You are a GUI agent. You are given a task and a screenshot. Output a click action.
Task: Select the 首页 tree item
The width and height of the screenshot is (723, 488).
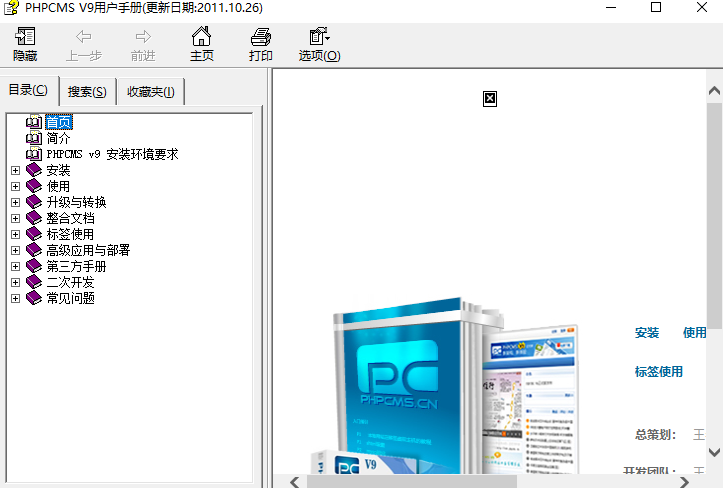click(59, 122)
